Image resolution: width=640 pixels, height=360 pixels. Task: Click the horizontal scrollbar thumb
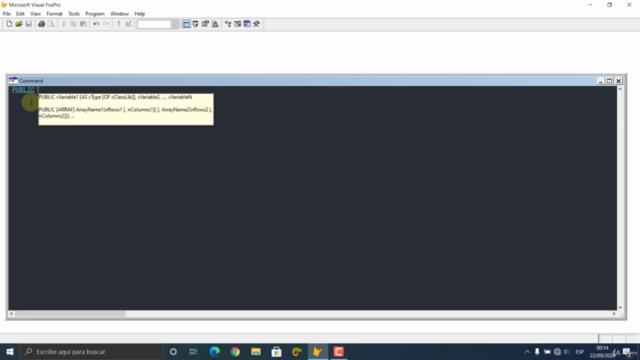tap(70, 313)
